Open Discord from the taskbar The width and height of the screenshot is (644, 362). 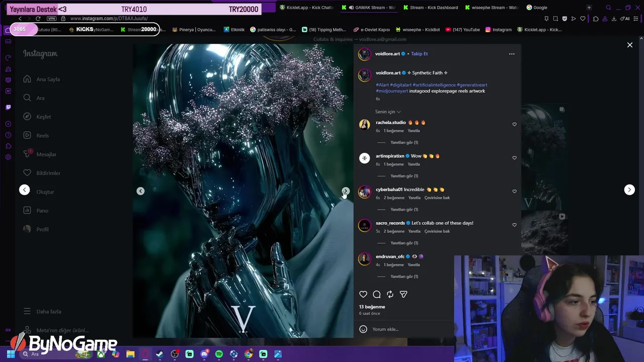204,354
